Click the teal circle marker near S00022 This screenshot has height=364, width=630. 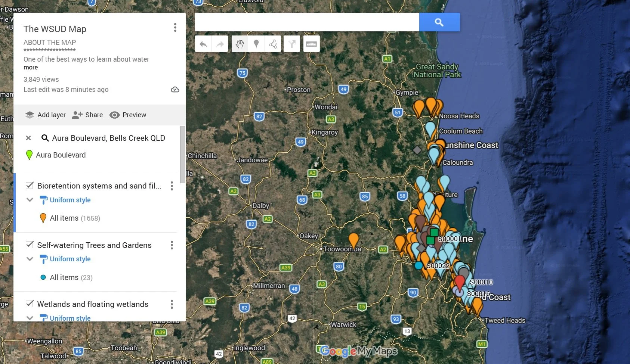click(419, 265)
